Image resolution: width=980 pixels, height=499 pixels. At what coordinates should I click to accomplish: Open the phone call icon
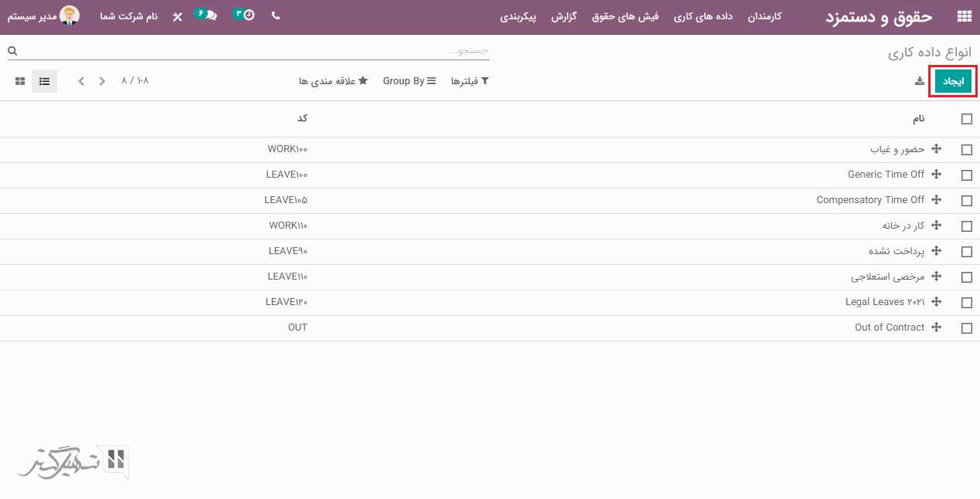(x=276, y=16)
